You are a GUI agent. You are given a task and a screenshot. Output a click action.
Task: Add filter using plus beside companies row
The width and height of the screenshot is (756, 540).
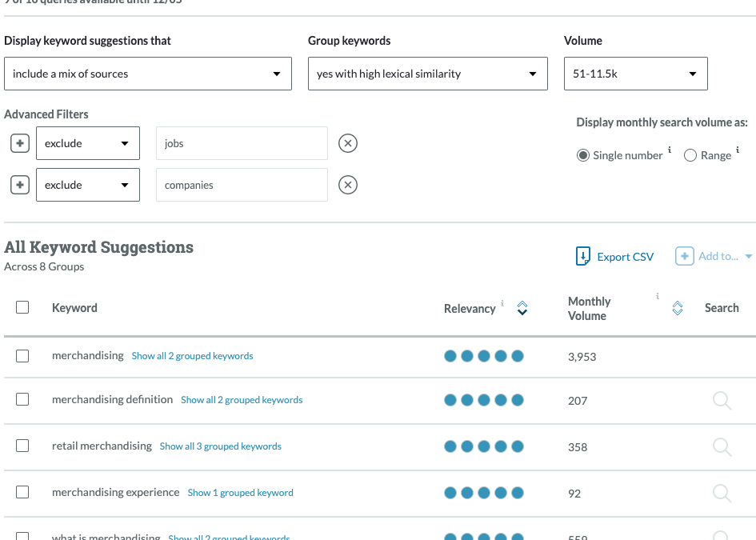coord(20,185)
